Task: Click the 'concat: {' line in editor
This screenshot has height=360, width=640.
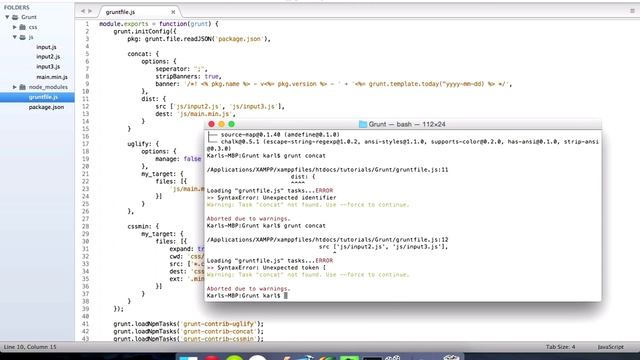Action: (x=143, y=54)
